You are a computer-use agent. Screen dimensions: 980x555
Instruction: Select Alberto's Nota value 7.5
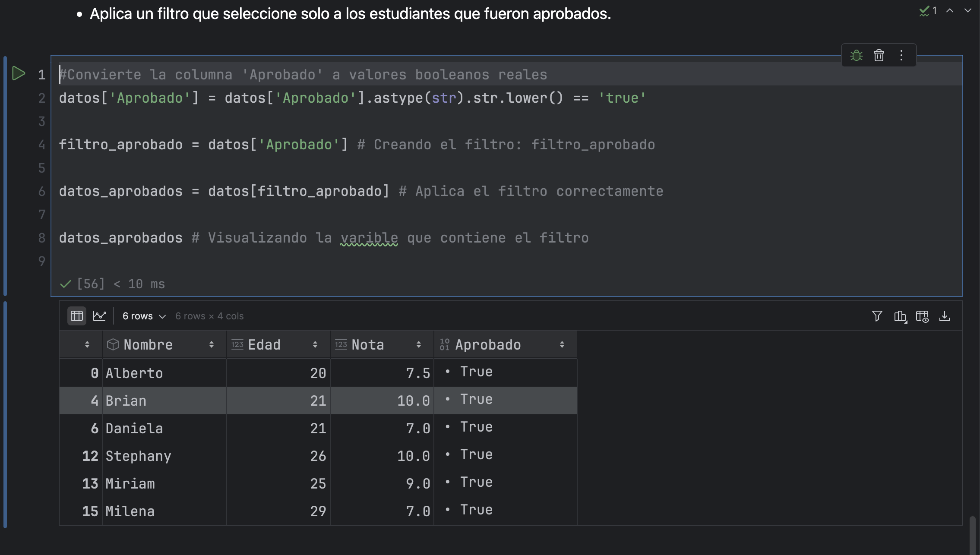point(382,373)
